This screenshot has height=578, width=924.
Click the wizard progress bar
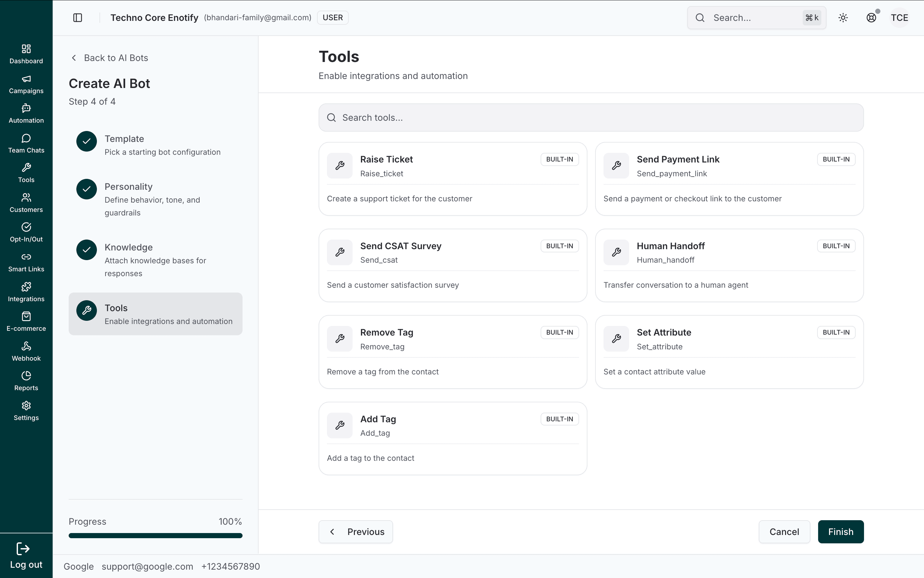click(x=155, y=536)
